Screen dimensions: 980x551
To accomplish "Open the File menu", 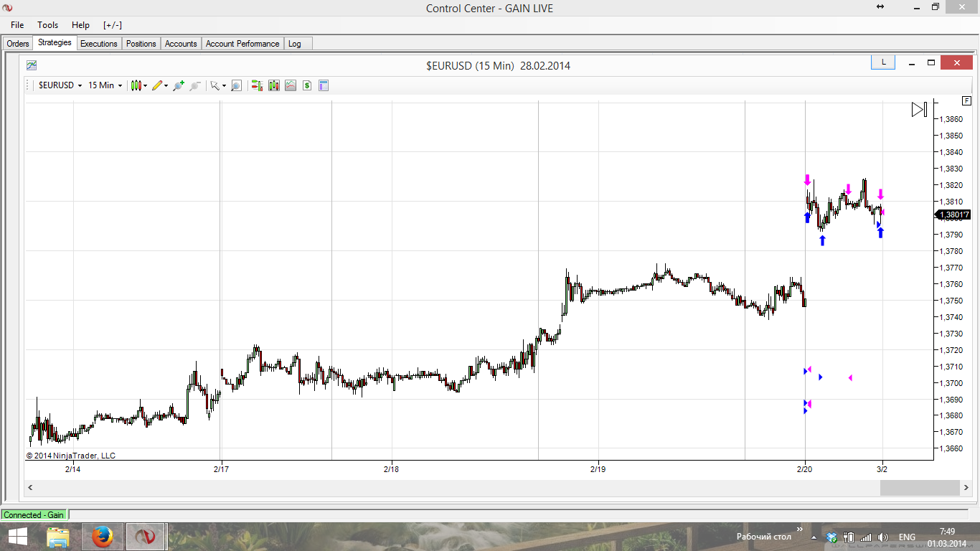I will (17, 25).
